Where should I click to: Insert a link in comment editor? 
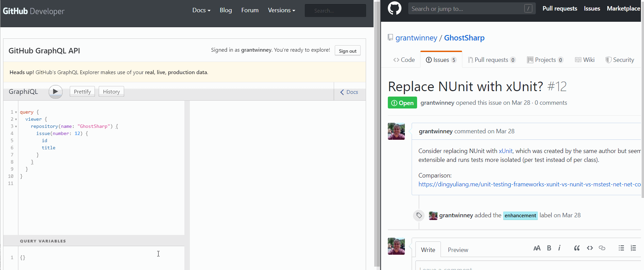pos(602,248)
